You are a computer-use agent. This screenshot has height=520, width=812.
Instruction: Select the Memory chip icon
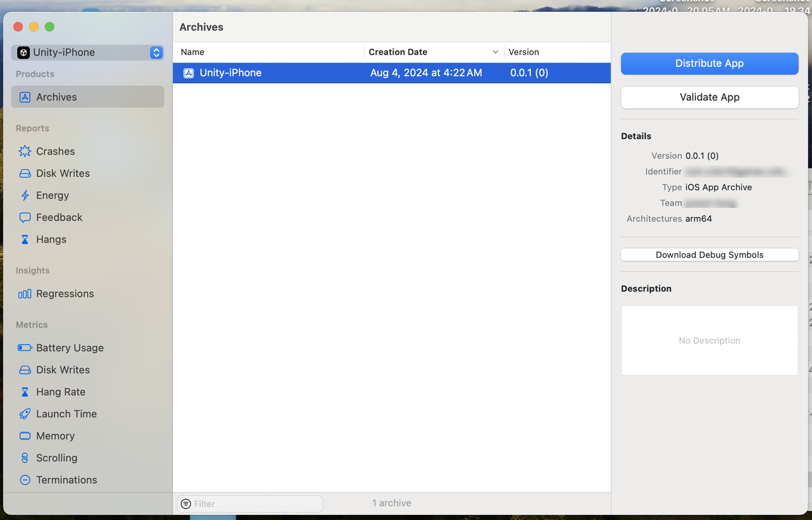[x=25, y=436]
